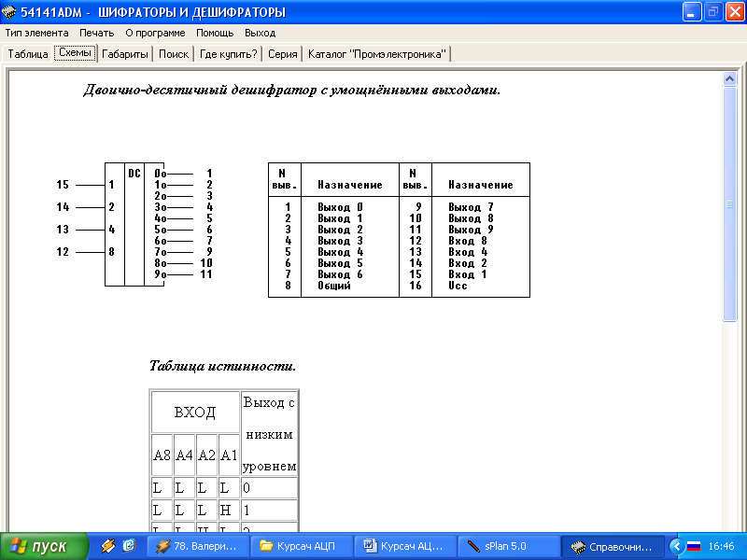Click the A4 column header cell
The image size is (747, 560).
point(184,455)
